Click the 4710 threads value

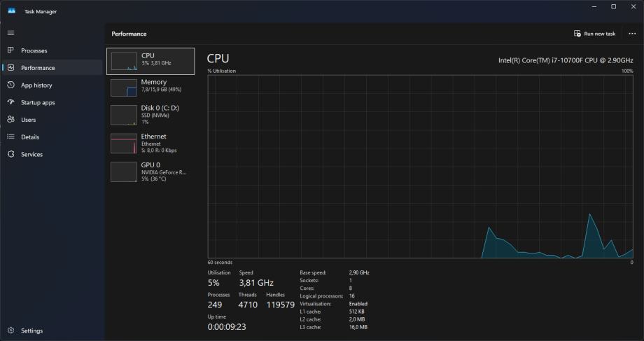click(248, 305)
